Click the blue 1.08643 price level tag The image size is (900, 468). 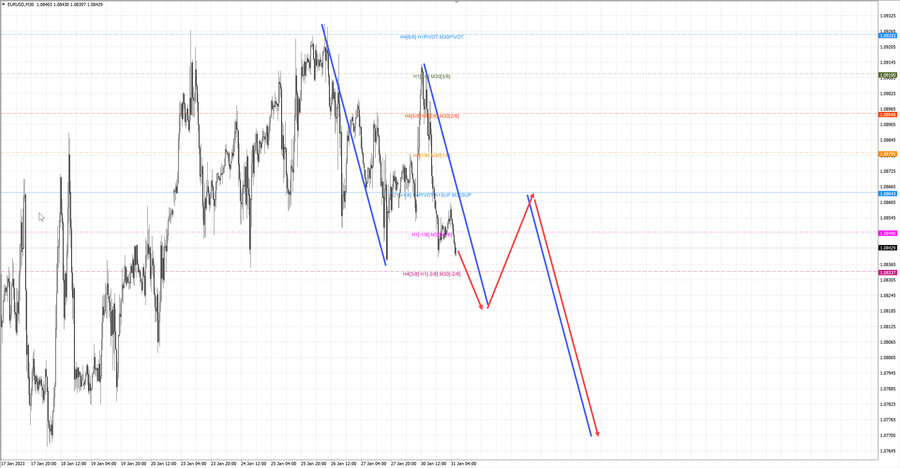[887, 194]
